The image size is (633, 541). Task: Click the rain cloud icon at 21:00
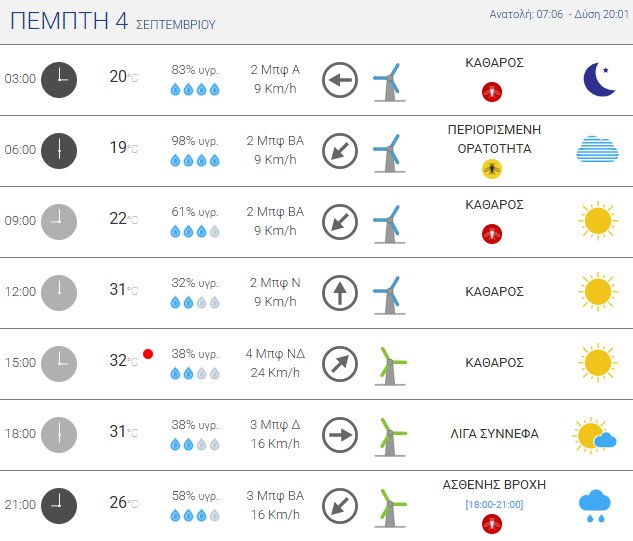coord(596,505)
